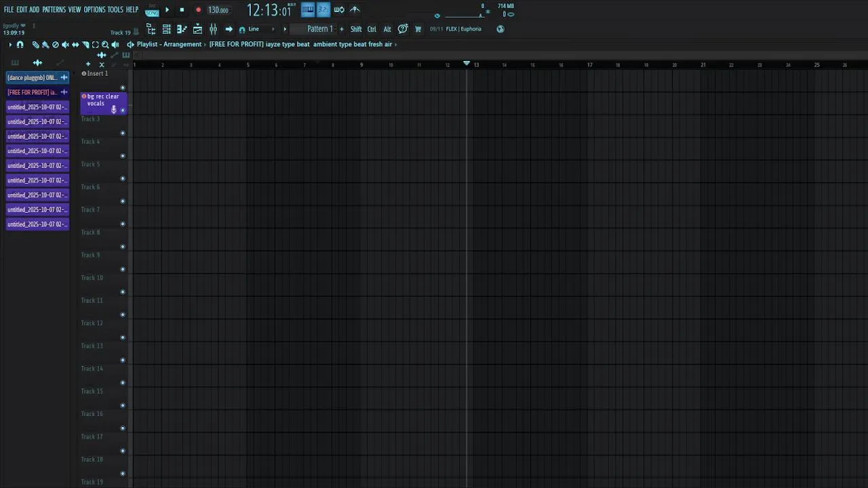Click the global snap magnet in main toolbar
The image size is (868, 488).
pos(242,30)
